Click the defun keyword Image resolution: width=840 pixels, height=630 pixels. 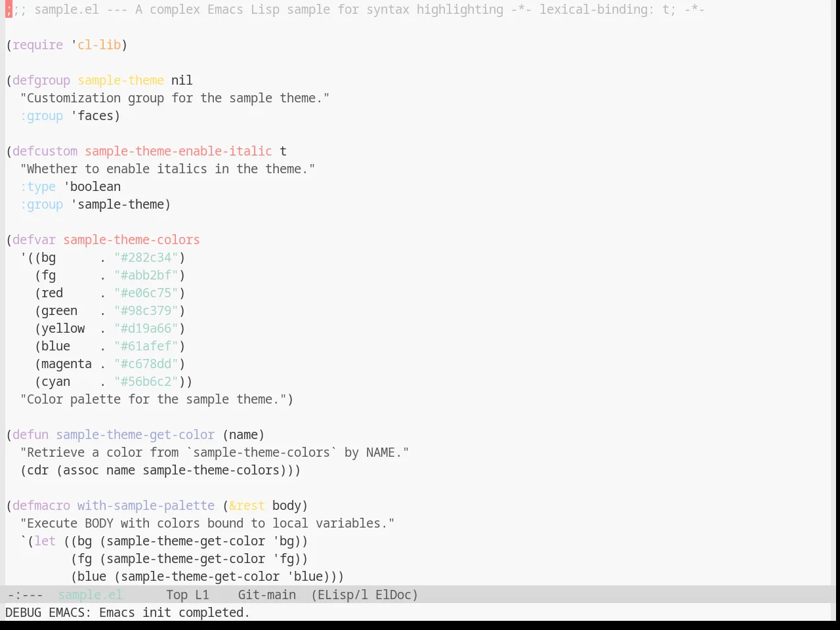(x=30, y=434)
